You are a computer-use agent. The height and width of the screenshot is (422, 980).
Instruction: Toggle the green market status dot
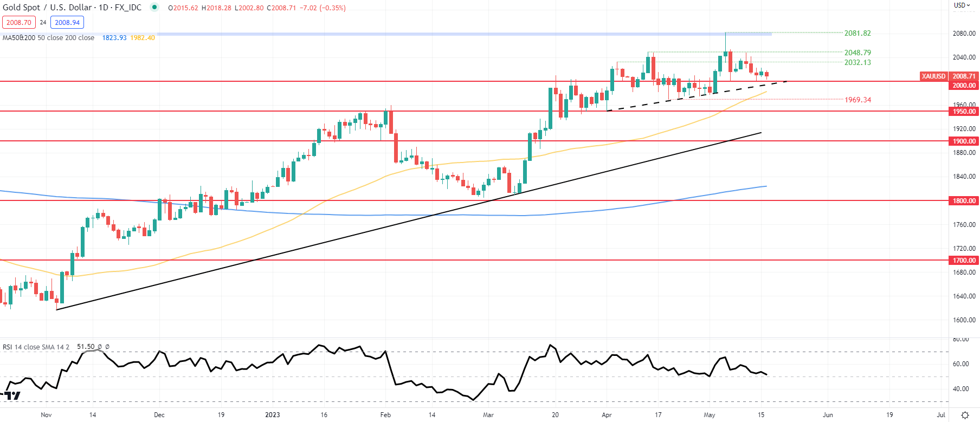(154, 8)
